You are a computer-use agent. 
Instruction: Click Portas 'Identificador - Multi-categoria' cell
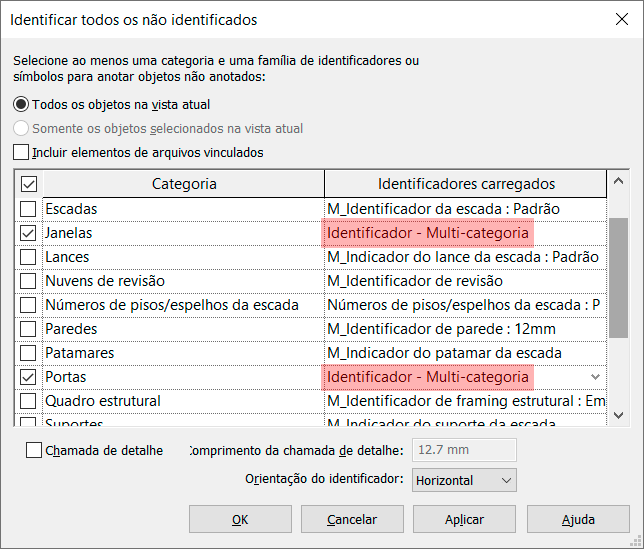465,377
